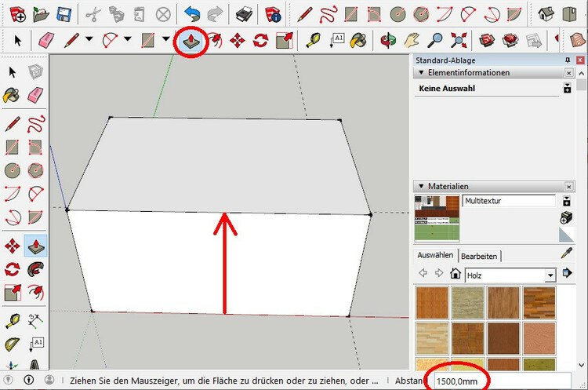Click the Print icon in top toolbar

coord(245,14)
